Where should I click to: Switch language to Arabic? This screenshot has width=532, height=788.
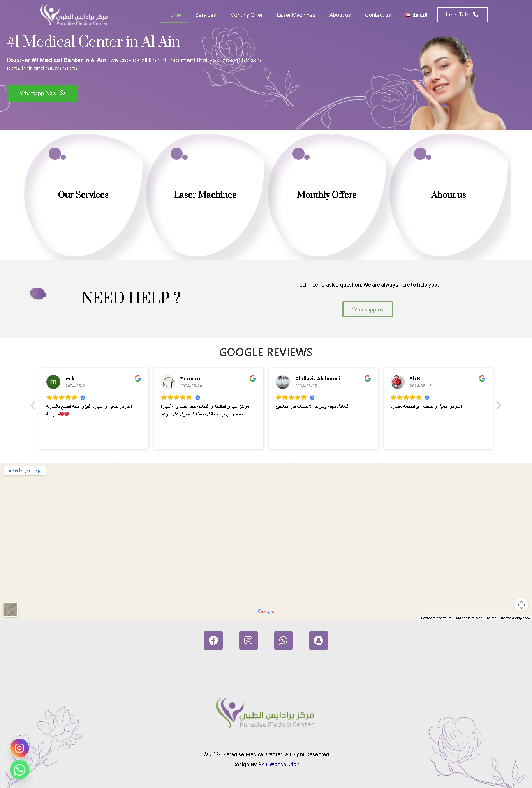click(x=416, y=15)
